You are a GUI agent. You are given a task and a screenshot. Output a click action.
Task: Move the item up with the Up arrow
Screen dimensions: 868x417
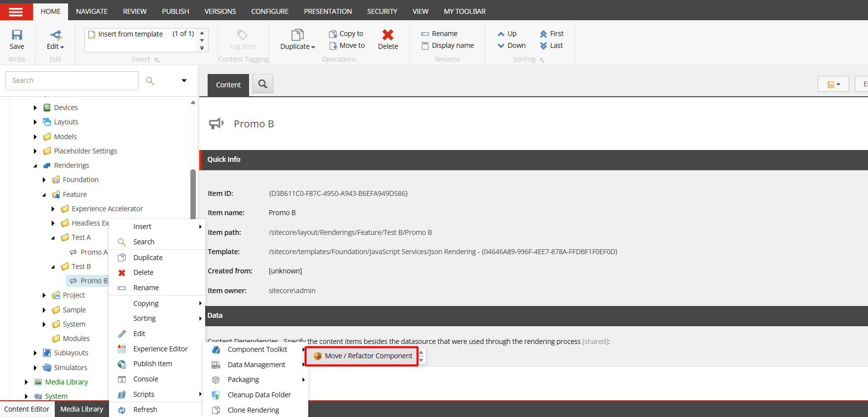point(501,34)
